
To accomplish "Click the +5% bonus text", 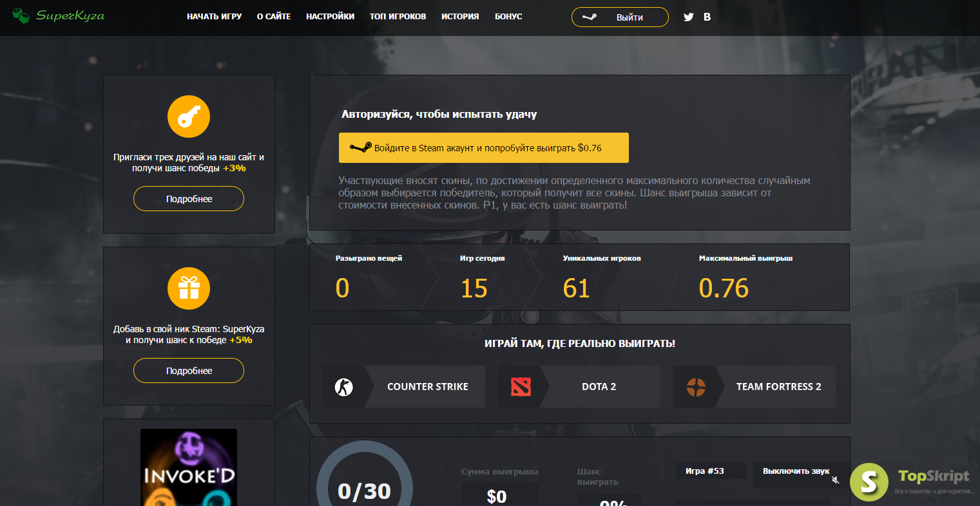I will (241, 340).
